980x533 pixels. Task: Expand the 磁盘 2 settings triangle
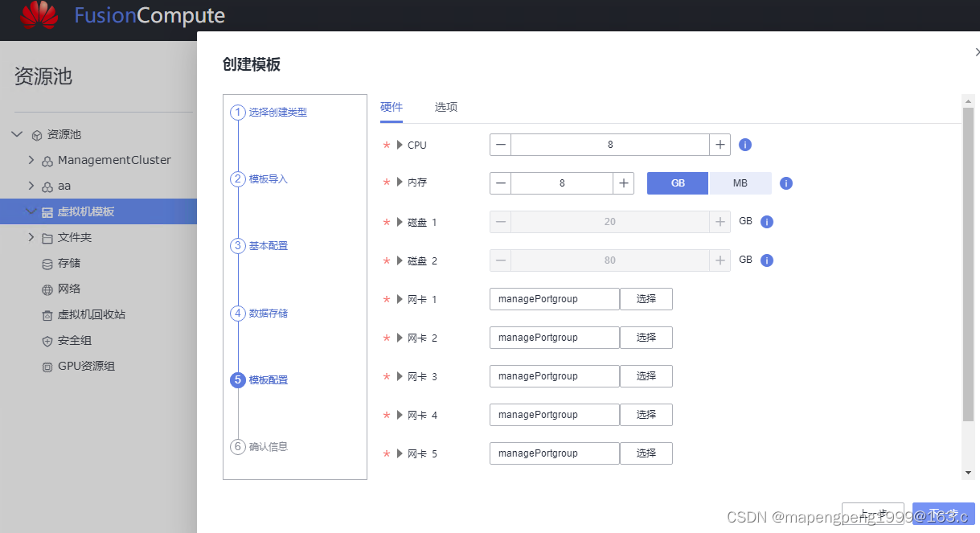click(400, 260)
